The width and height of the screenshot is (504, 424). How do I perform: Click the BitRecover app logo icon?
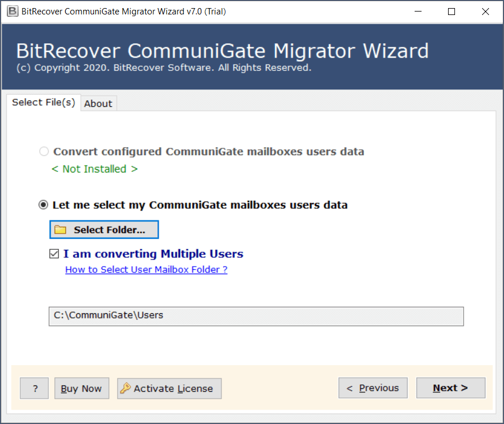[12, 12]
